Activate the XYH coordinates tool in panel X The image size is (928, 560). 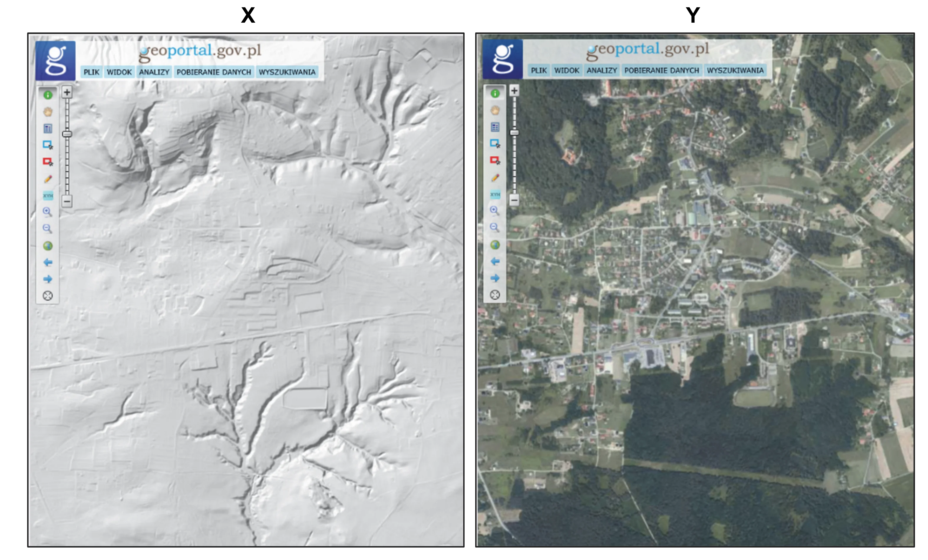click(x=48, y=196)
